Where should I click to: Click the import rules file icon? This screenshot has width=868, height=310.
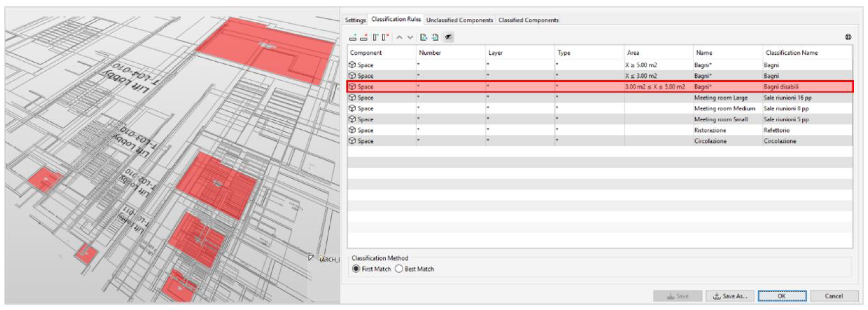pos(435,37)
